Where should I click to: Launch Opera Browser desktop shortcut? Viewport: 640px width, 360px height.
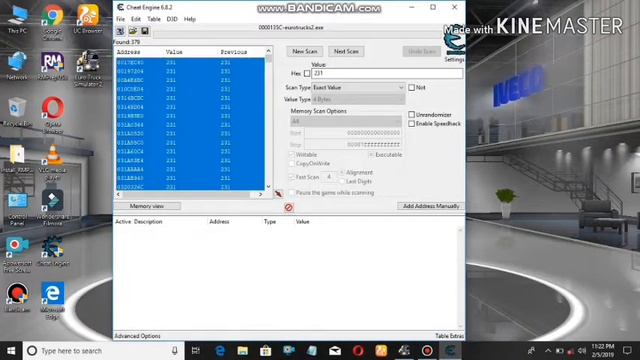[52, 115]
